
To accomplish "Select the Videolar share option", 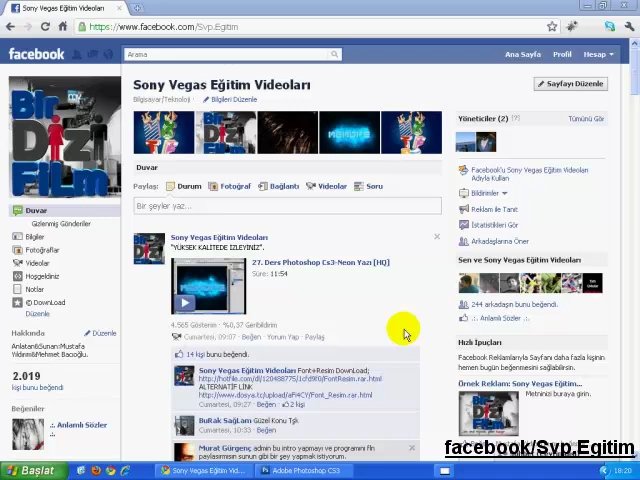I will tap(327, 187).
